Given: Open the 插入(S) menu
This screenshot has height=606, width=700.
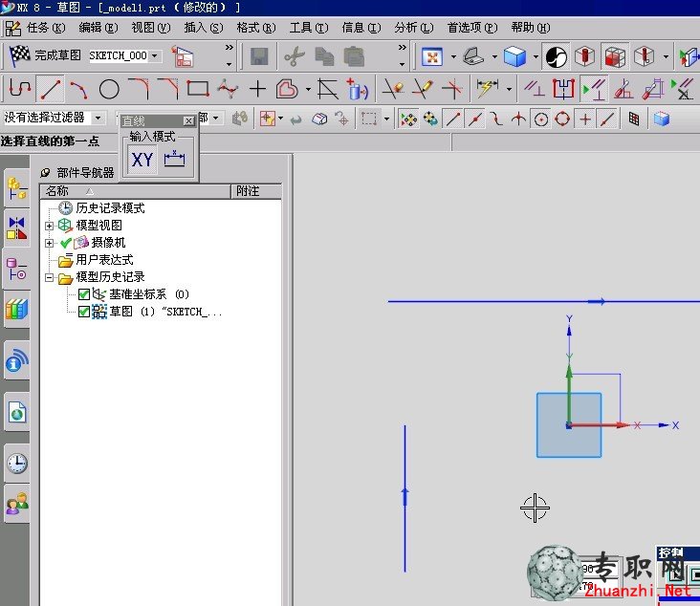Looking at the screenshot, I should tap(204, 28).
